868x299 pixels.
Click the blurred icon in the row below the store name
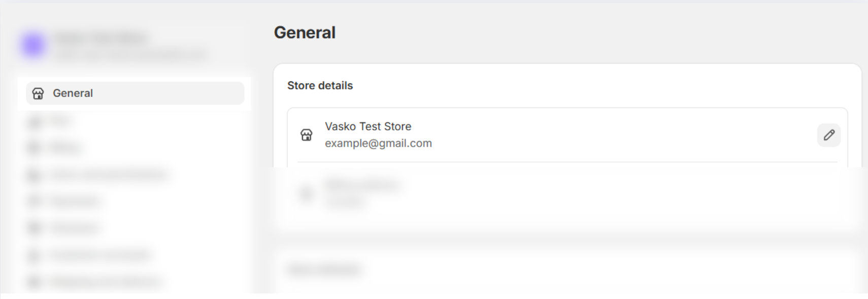coord(307,193)
